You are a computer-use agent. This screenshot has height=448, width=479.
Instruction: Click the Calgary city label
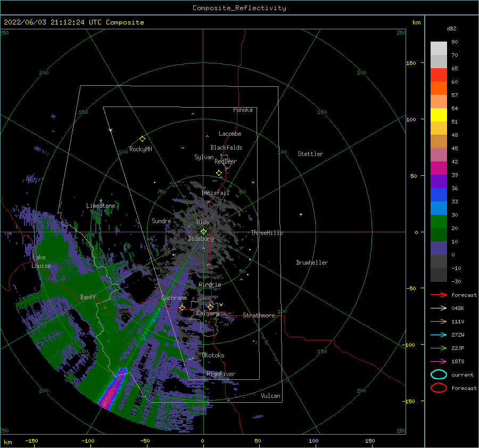(208, 313)
